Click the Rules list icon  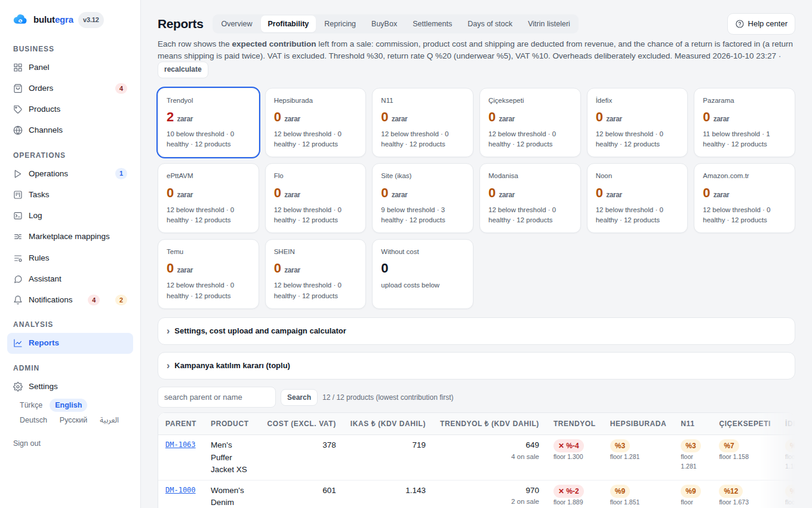coord(18,258)
